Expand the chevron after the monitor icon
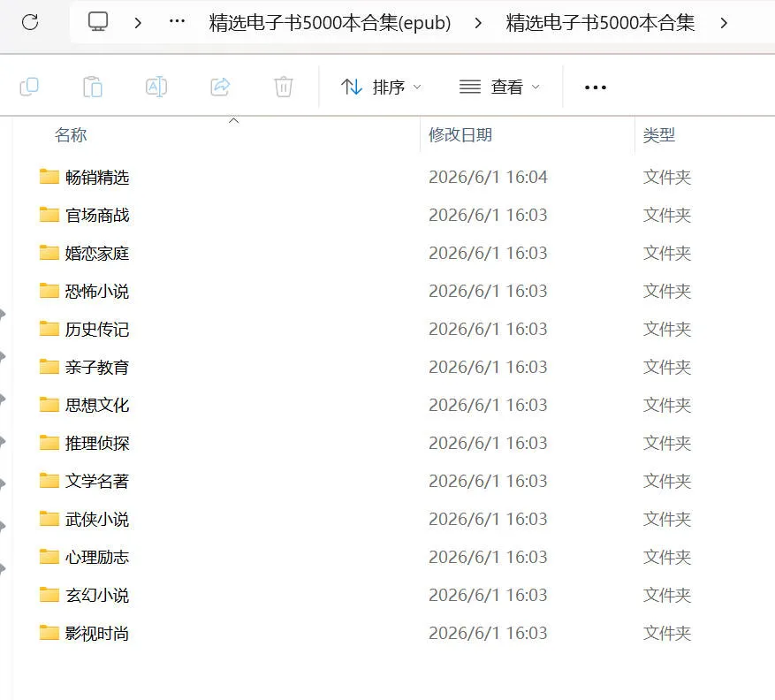775x700 pixels. point(138,23)
